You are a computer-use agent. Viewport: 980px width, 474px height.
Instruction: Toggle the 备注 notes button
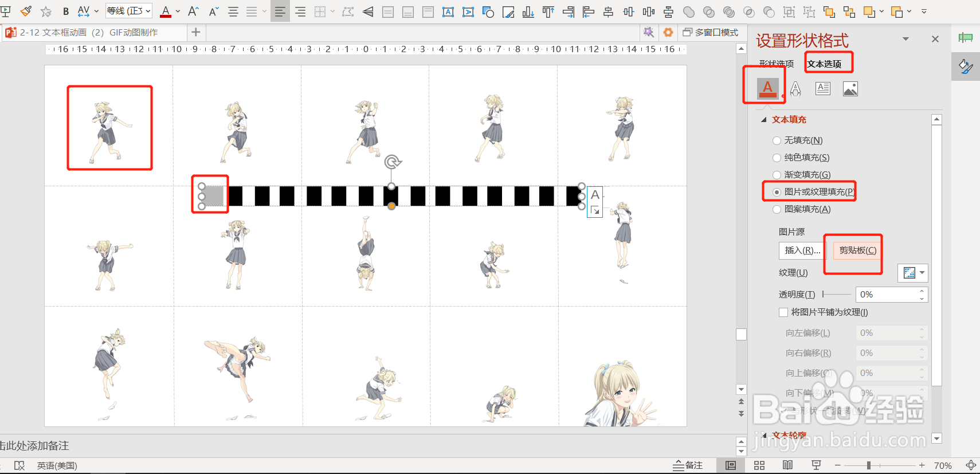click(x=688, y=465)
